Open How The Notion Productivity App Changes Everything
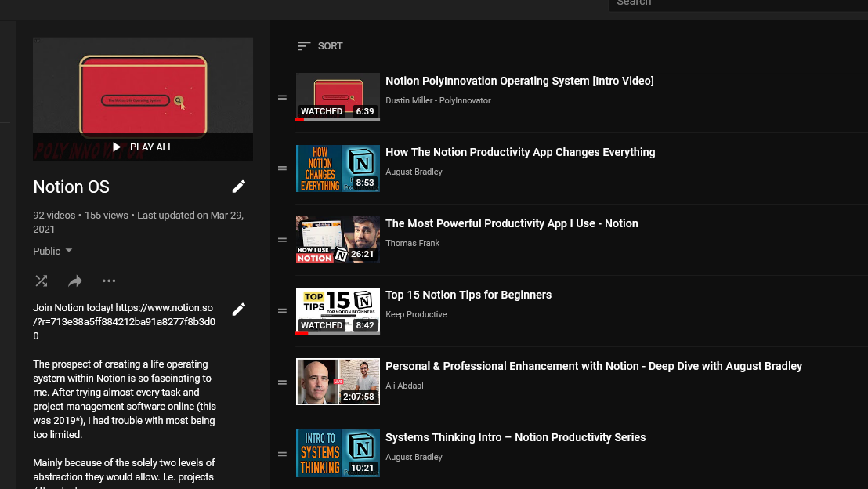Screen dimensions: 868x489 point(520,152)
